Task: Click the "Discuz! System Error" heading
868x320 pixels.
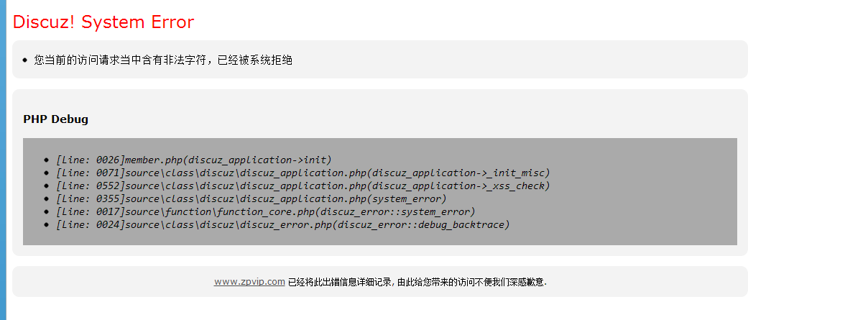Action: pos(103,22)
